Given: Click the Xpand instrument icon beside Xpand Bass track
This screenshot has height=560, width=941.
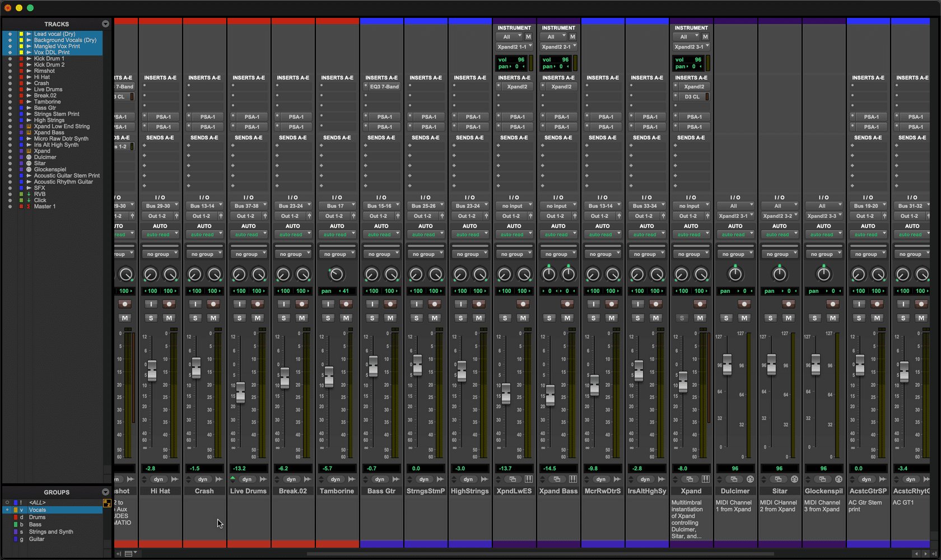Looking at the screenshot, I should tap(29, 132).
